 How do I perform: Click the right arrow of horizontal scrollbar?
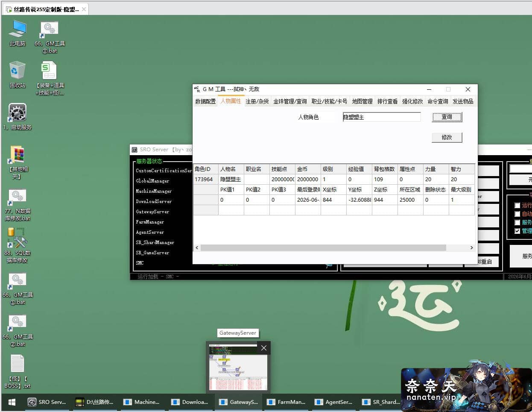click(x=471, y=247)
